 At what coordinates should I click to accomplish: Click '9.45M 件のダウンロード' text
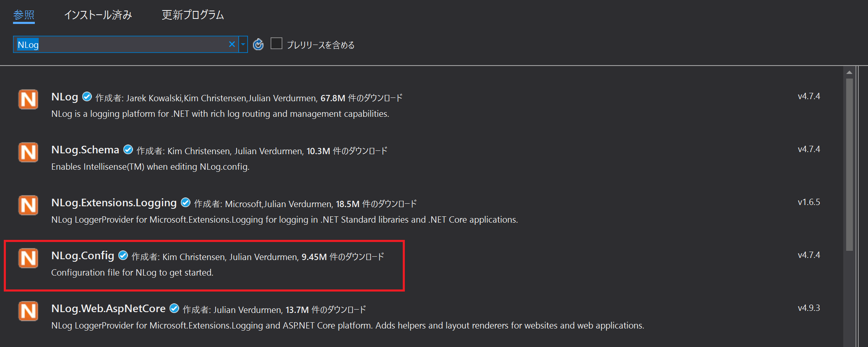click(343, 257)
